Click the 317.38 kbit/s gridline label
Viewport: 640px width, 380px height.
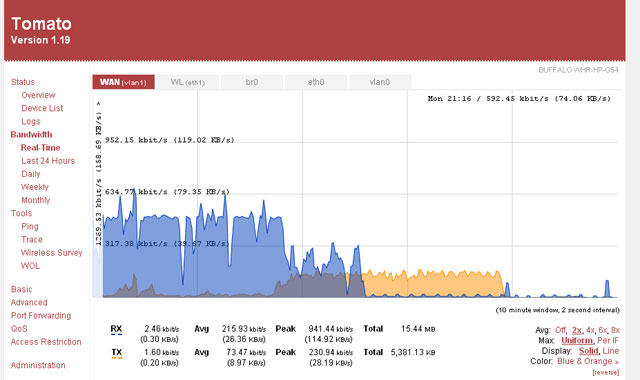click(167, 243)
